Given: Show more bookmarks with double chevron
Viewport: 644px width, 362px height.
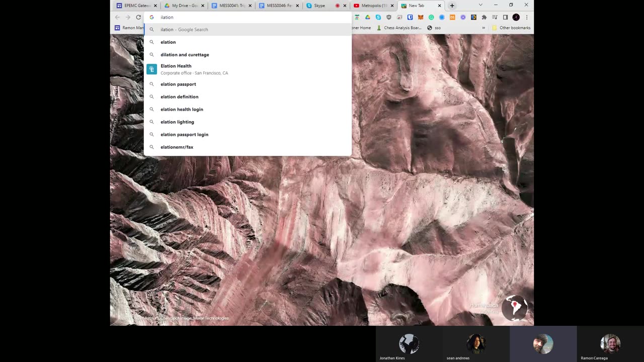Looking at the screenshot, I should 484,28.
